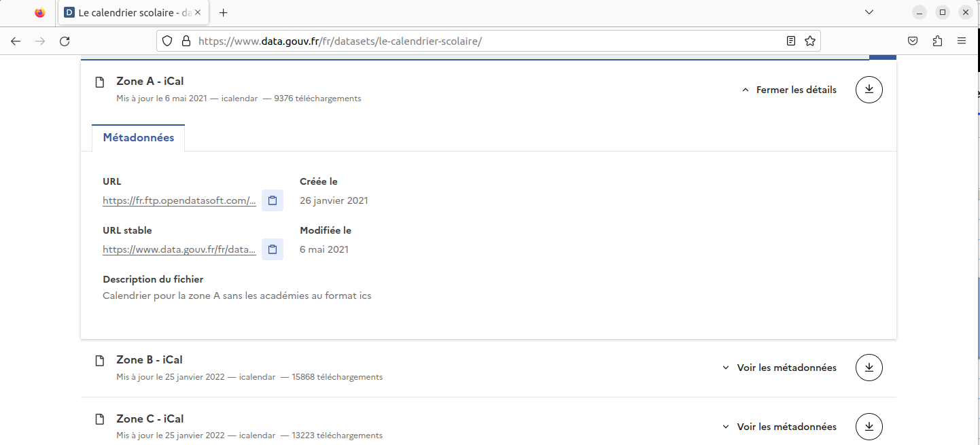
Task: Copy the URL with the clipboard icon
Action: click(x=272, y=200)
